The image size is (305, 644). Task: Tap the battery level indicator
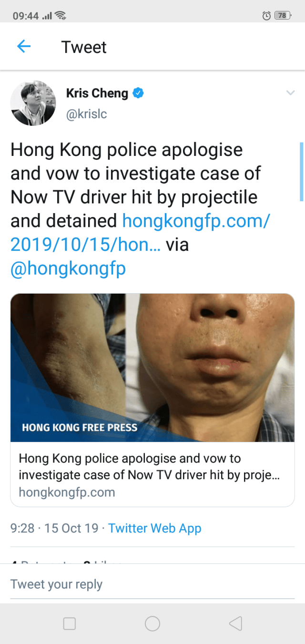[x=282, y=16]
